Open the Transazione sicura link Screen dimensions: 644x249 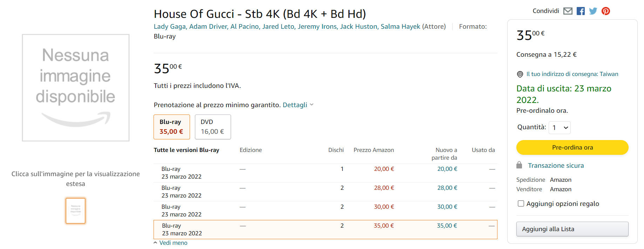pos(556,165)
